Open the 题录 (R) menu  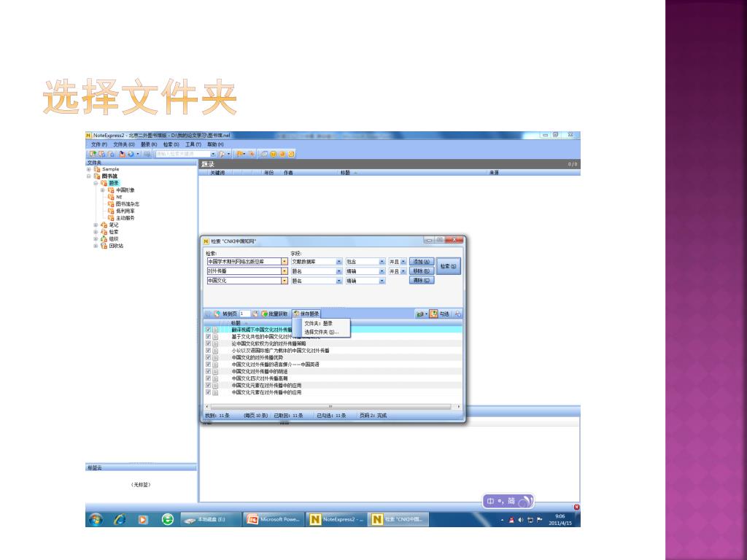pos(149,144)
